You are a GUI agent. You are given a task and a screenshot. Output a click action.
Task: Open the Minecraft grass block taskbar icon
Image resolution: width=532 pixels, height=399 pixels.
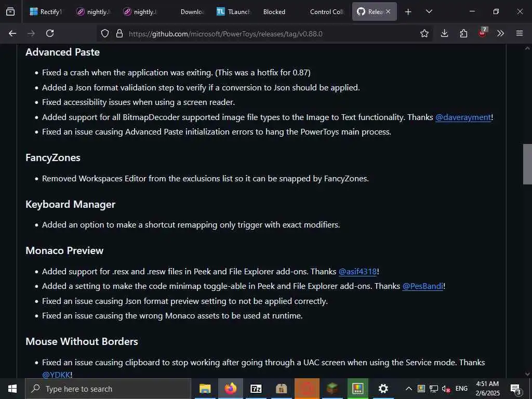tap(332, 389)
